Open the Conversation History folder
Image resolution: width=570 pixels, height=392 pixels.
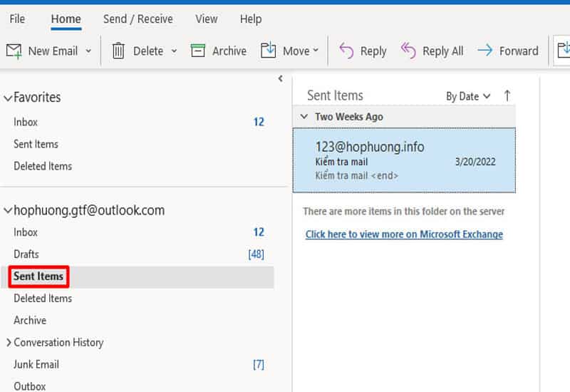click(58, 343)
